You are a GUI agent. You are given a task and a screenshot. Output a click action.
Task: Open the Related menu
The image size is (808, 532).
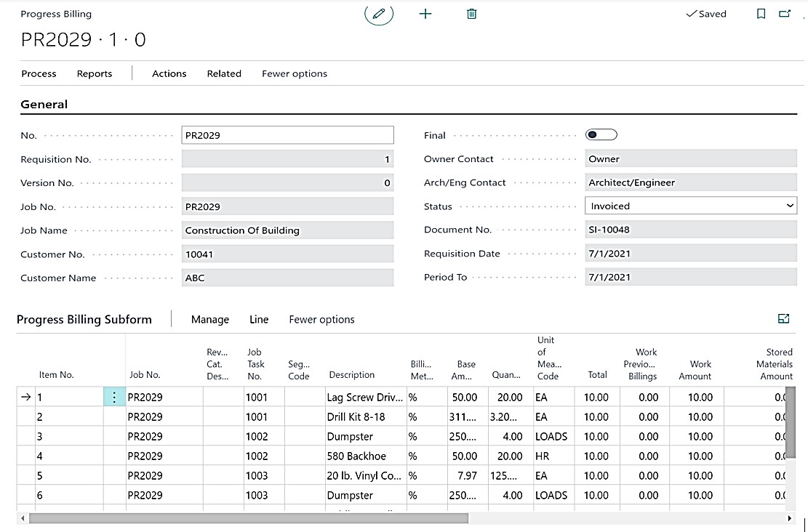[x=224, y=73]
